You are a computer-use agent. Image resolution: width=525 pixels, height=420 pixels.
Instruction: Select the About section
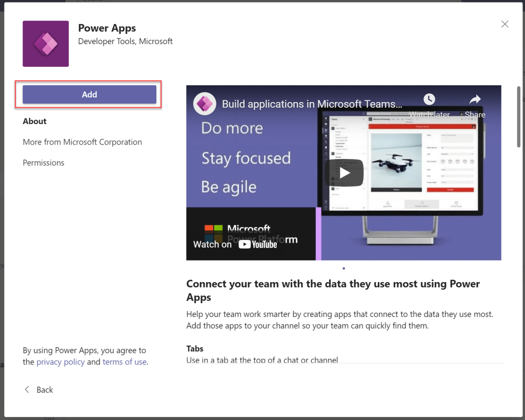(x=34, y=122)
